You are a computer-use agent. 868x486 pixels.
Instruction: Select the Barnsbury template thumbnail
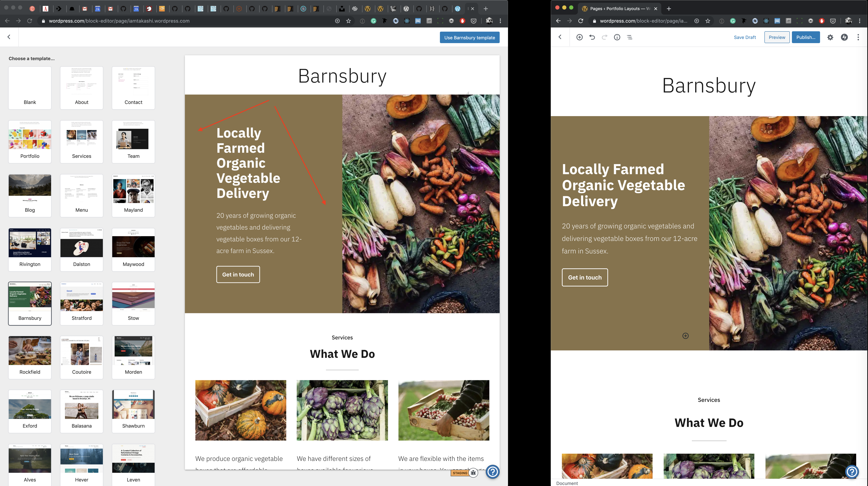pos(30,304)
